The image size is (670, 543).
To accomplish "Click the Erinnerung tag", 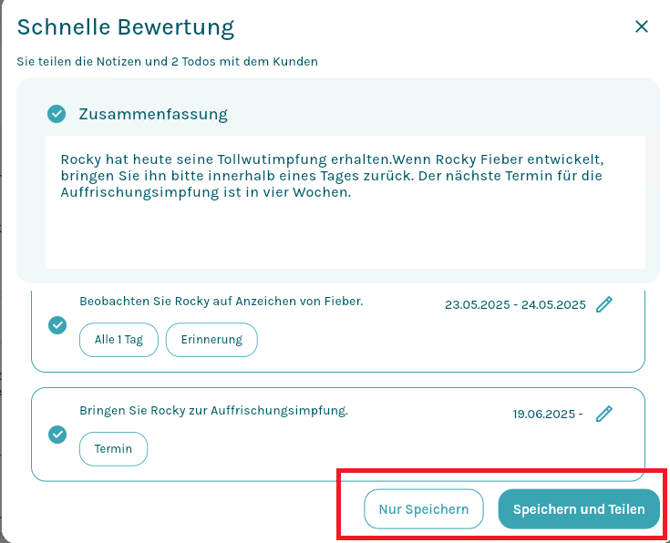I will (211, 340).
